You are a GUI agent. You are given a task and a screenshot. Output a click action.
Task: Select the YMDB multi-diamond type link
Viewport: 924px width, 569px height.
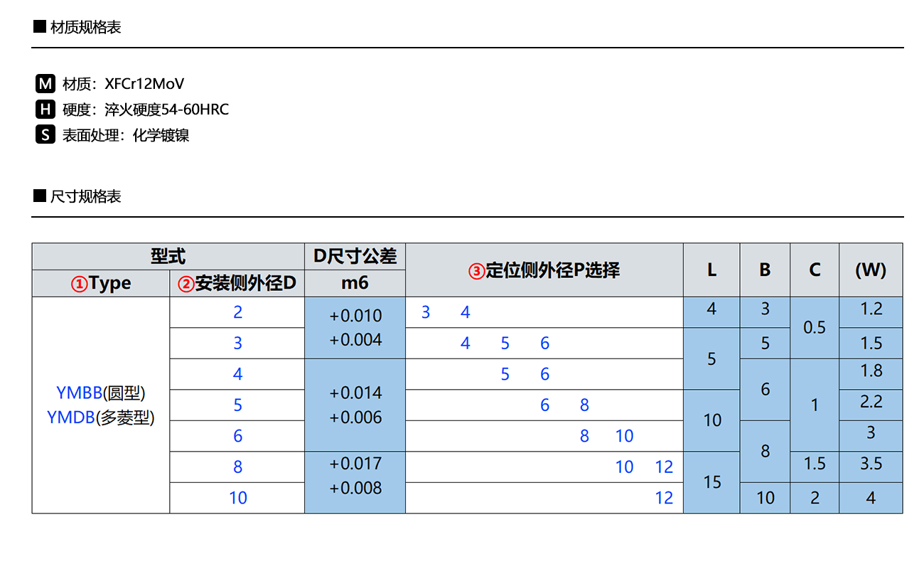click(x=71, y=418)
